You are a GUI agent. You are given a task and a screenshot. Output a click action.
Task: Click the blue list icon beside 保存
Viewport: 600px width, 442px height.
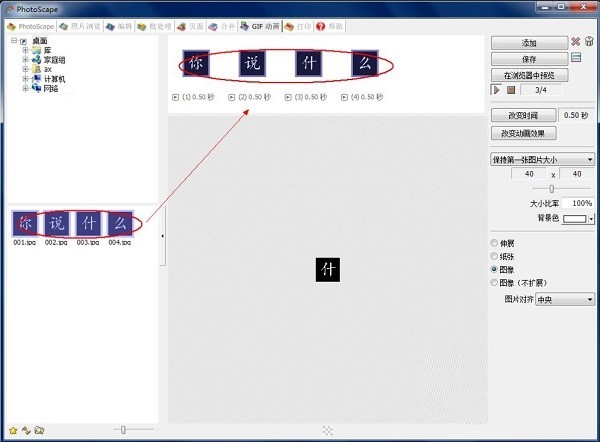click(576, 58)
